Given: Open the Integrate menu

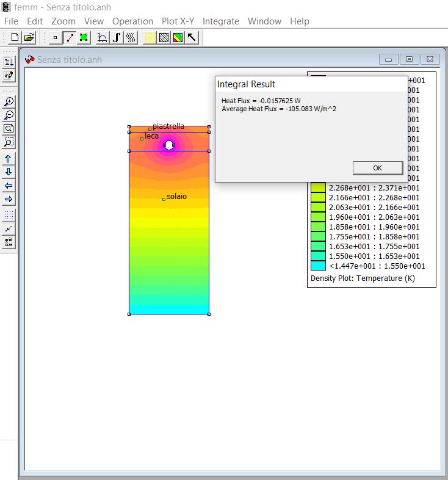Looking at the screenshot, I should [220, 21].
